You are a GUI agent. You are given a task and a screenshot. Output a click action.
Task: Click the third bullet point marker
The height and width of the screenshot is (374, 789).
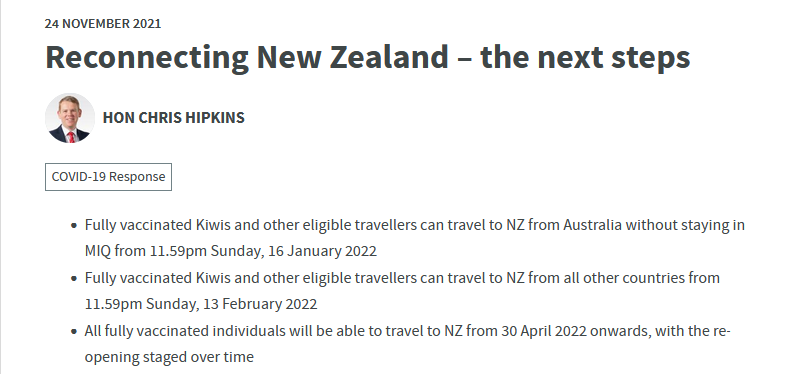click(74, 332)
